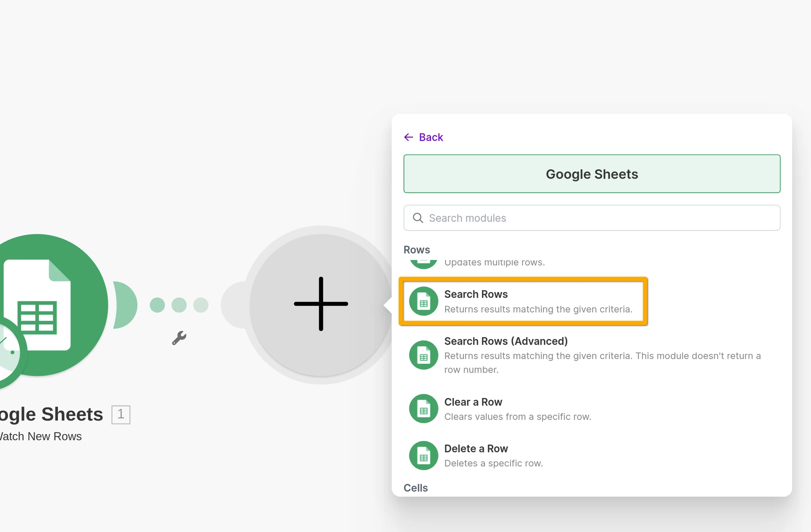
Task: Click the back arrow icon
Action: (x=408, y=137)
